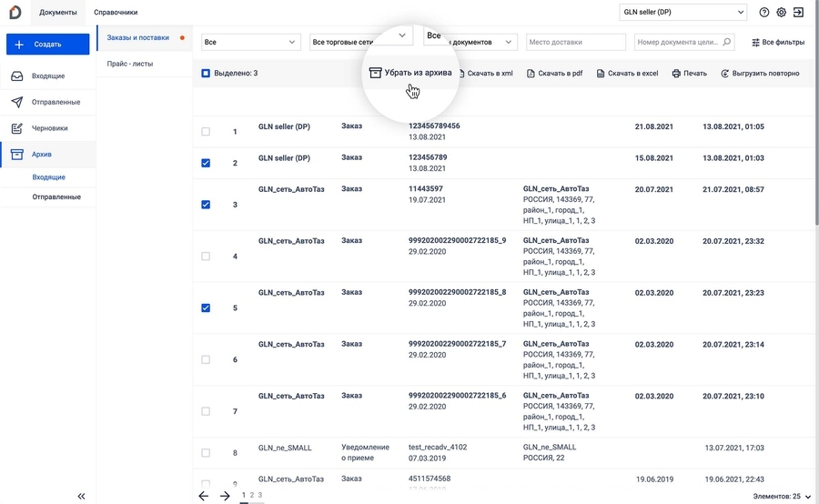Click the application logo icon
Image resolution: width=819 pixels, height=504 pixels.
pos(15,12)
